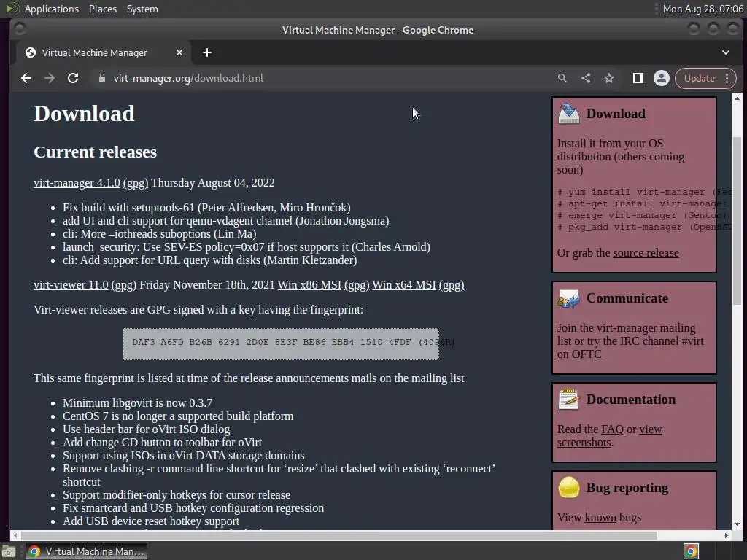
Task: Open the OFTC link
Action: click(587, 354)
